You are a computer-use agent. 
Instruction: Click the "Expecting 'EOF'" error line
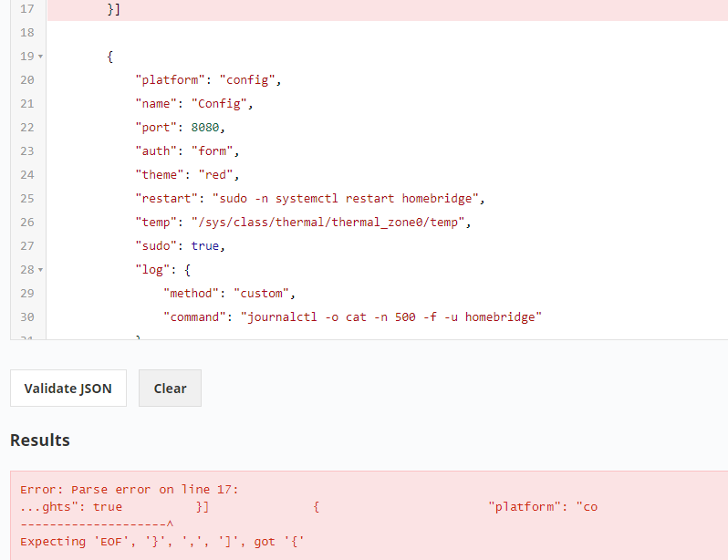[161, 542]
